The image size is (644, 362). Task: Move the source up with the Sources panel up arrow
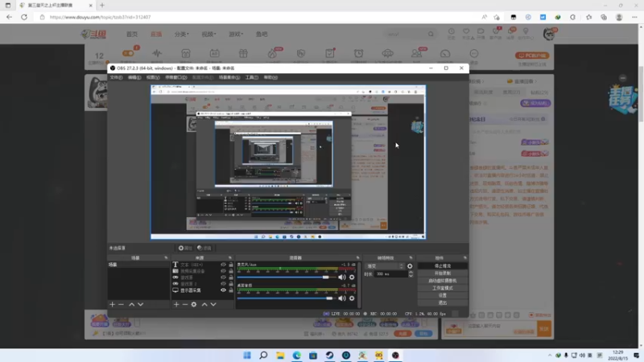click(x=204, y=305)
